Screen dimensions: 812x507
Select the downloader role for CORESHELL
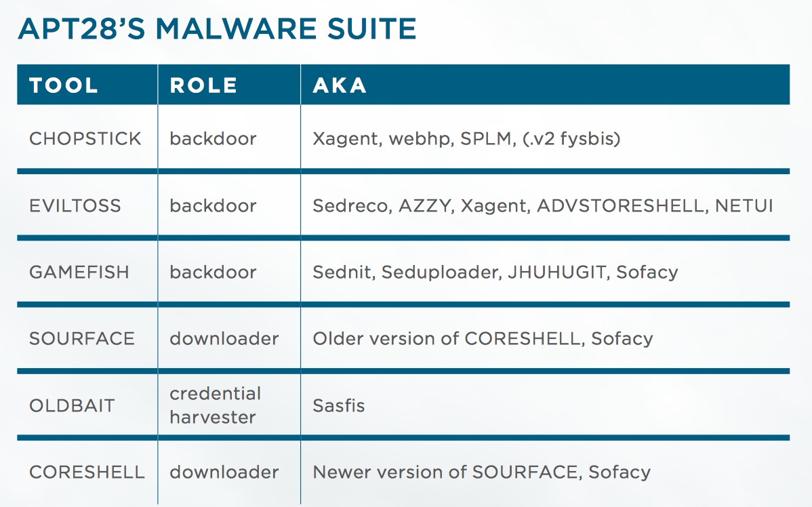(x=224, y=472)
